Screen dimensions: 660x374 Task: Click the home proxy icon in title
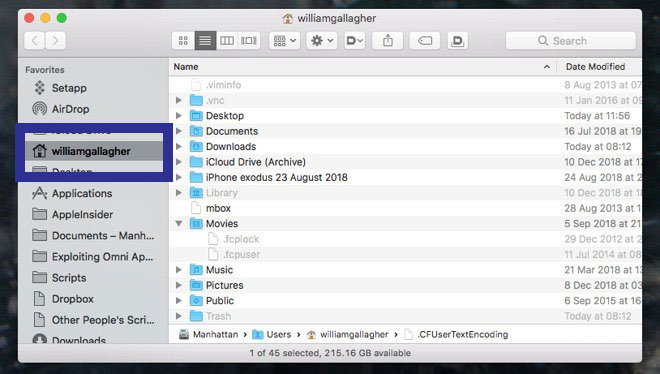(287, 19)
